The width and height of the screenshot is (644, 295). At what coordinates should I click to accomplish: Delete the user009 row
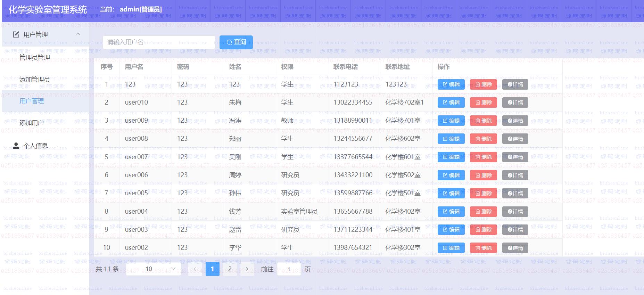[x=483, y=121]
